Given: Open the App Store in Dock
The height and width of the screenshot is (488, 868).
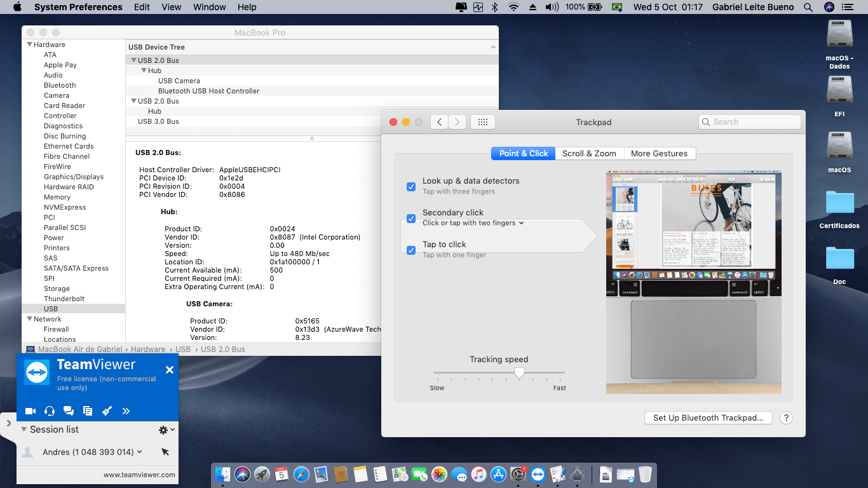Looking at the screenshot, I should pos(498,474).
